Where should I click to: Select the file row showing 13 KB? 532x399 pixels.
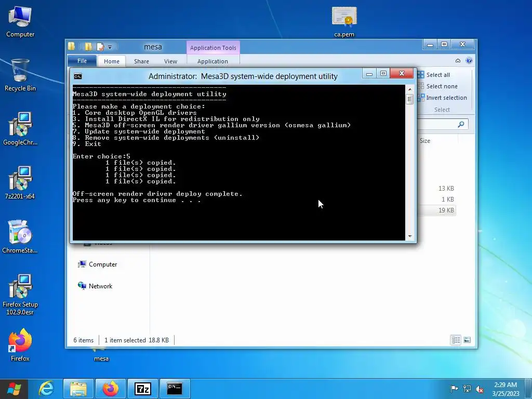pyautogui.click(x=437, y=188)
